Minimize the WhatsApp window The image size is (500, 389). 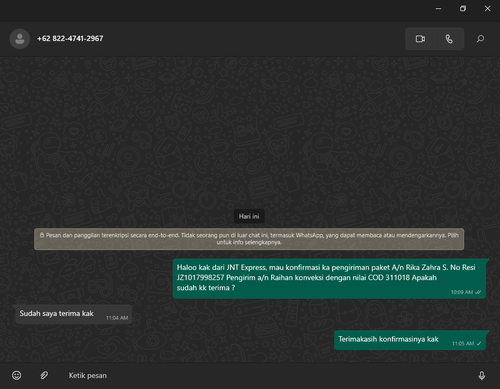pyautogui.click(x=439, y=9)
